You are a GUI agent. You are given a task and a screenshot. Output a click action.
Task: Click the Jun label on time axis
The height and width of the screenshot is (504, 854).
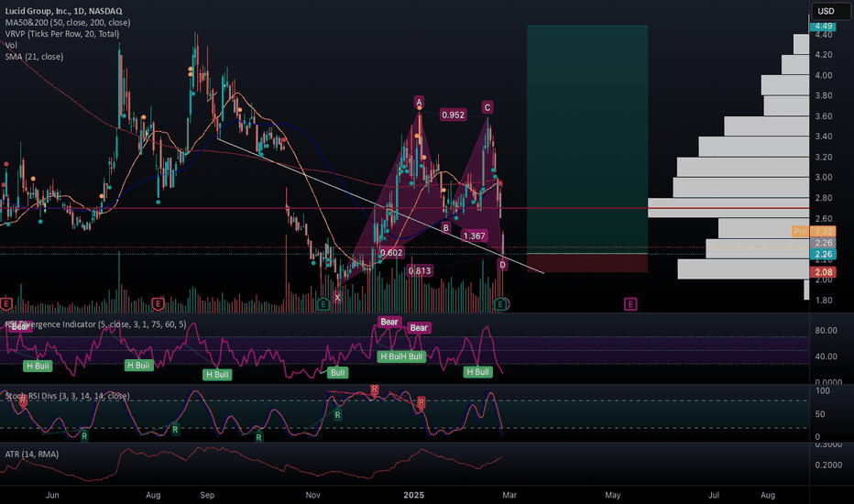(x=52, y=495)
